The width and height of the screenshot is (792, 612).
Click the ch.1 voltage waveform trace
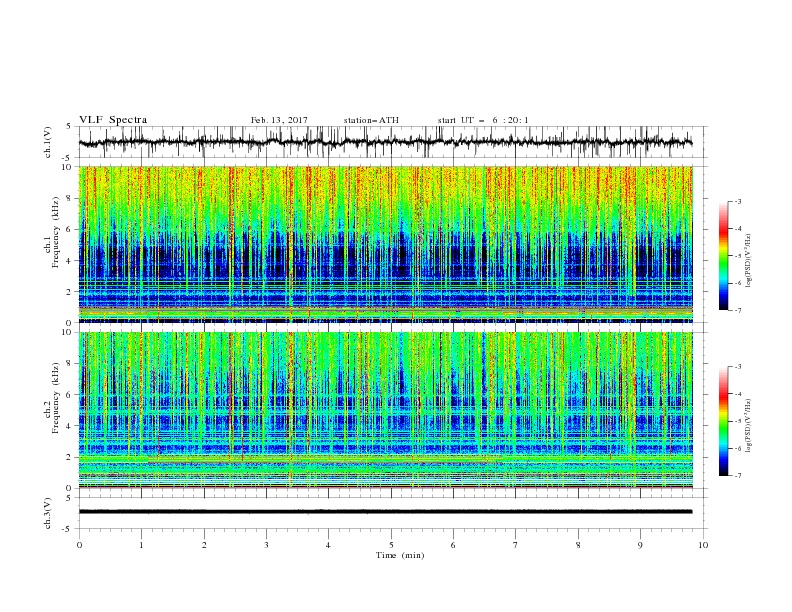[x=385, y=142]
